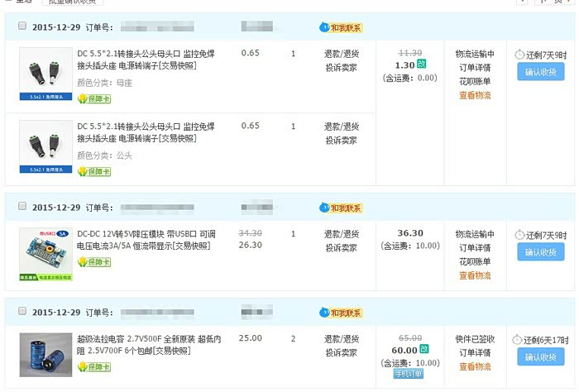579x392 pixels.
Task: Click 手机订单 badge on supercapacitor order
Action: 408,374
